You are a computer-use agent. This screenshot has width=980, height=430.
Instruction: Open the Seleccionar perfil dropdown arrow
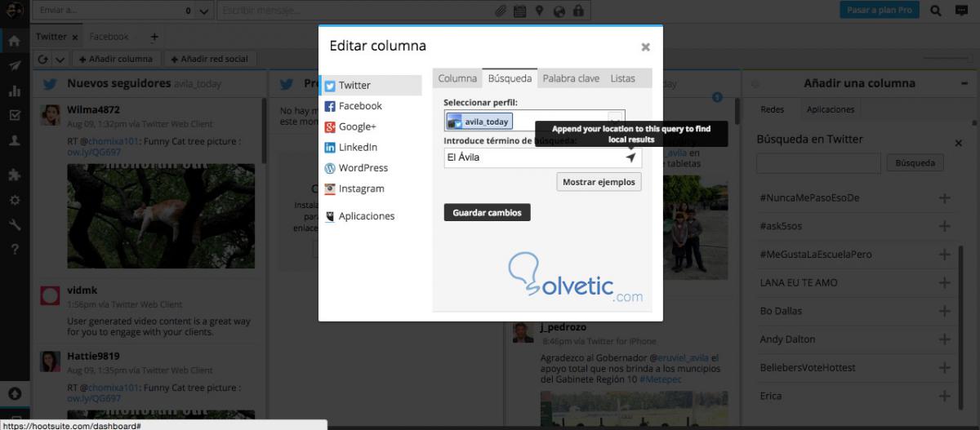617,121
